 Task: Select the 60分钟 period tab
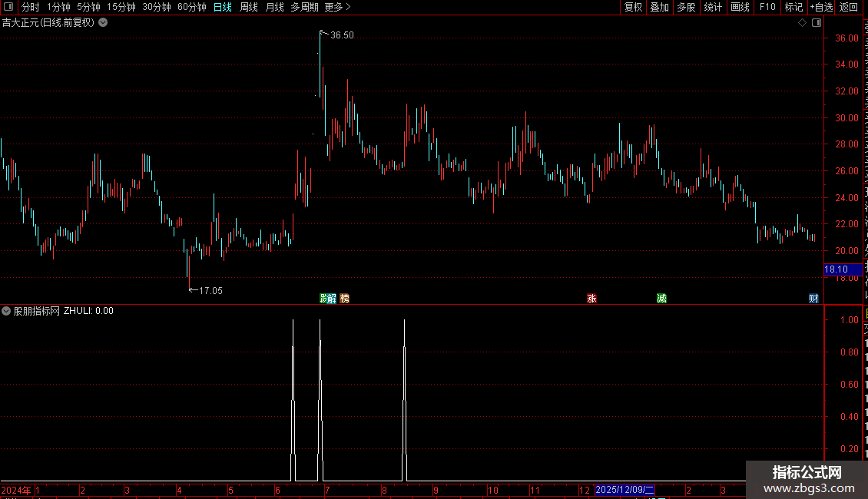pyautogui.click(x=192, y=7)
